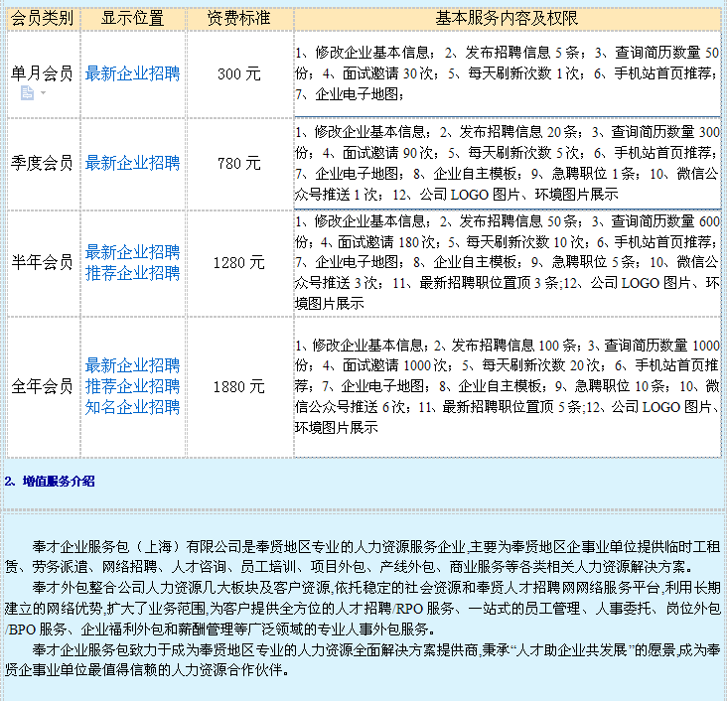Open 最新企业招聘 link in 全年会员 row
Screen dimensions: 728x701
click(132, 365)
